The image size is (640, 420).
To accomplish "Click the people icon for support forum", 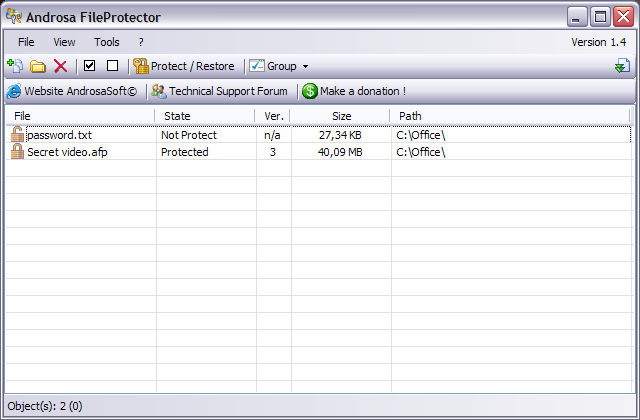I will coord(159,91).
